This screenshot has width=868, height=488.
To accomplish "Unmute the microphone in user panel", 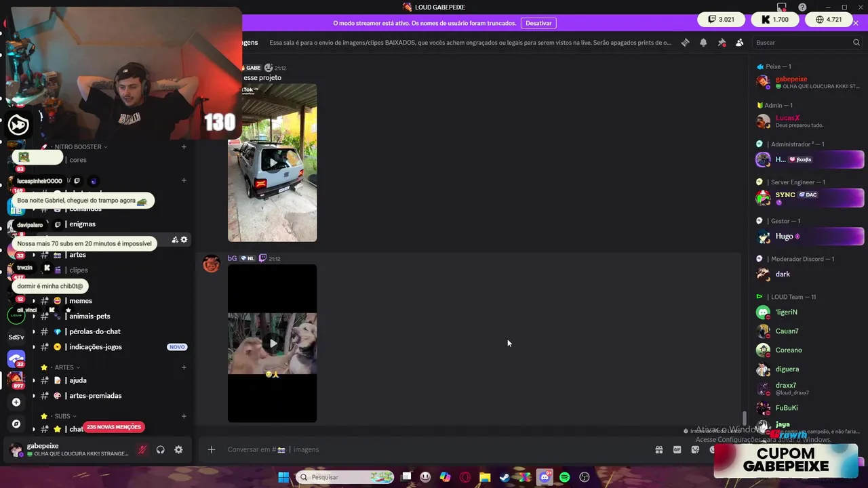I will point(142,449).
